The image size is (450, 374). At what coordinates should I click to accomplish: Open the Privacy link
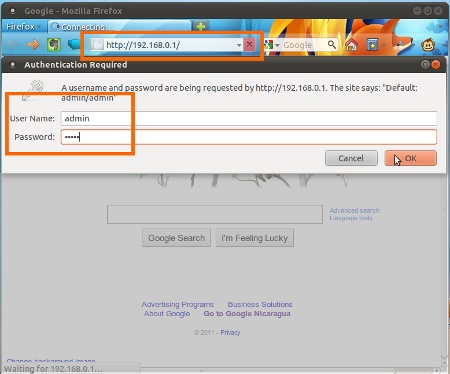230,332
